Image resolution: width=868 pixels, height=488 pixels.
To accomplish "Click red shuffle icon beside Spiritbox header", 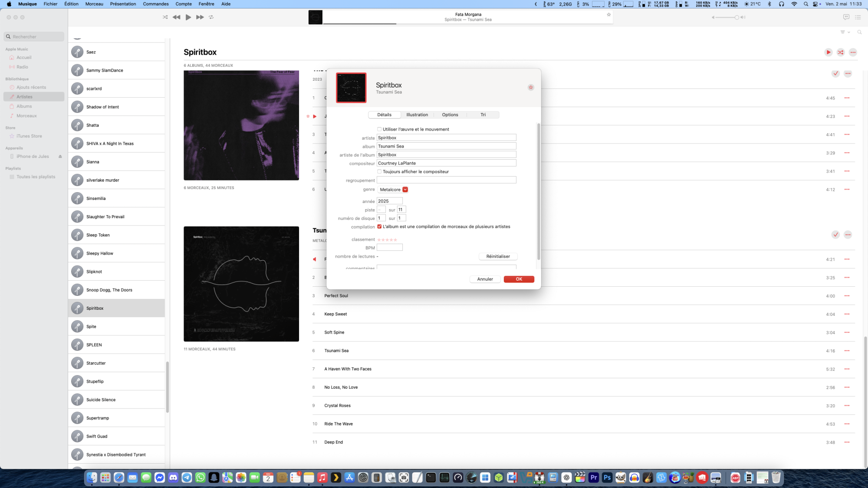I will pos(841,52).
